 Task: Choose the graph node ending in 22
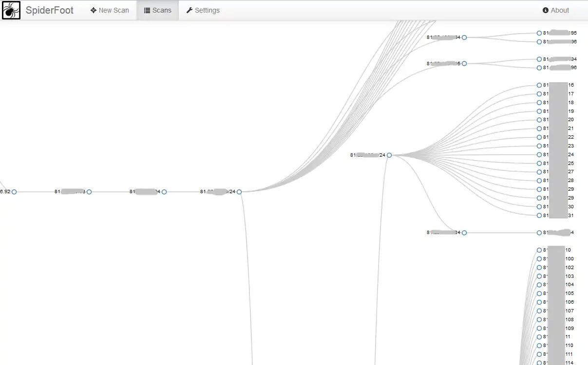(539, 137)
